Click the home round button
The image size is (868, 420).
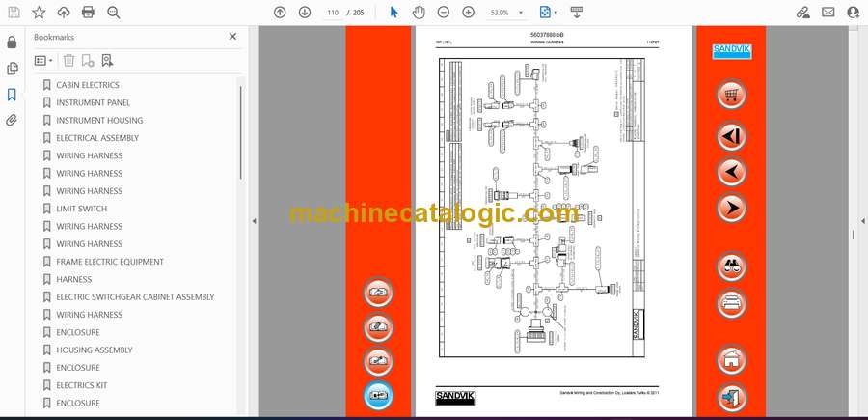[731, 359]
